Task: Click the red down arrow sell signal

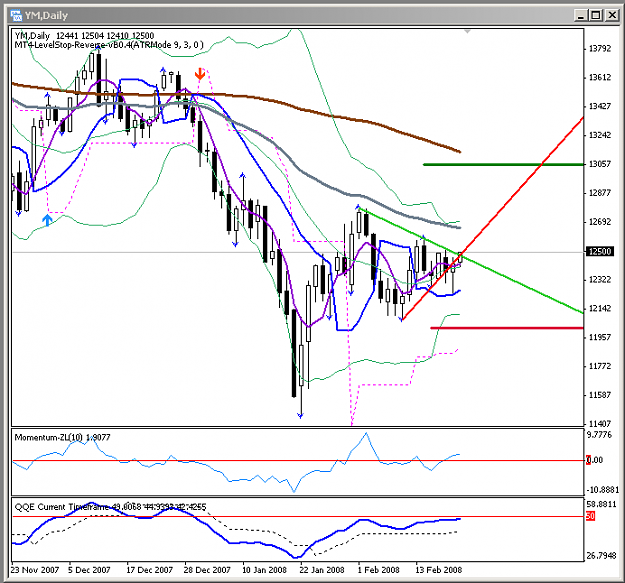Action: pos(200,74)
